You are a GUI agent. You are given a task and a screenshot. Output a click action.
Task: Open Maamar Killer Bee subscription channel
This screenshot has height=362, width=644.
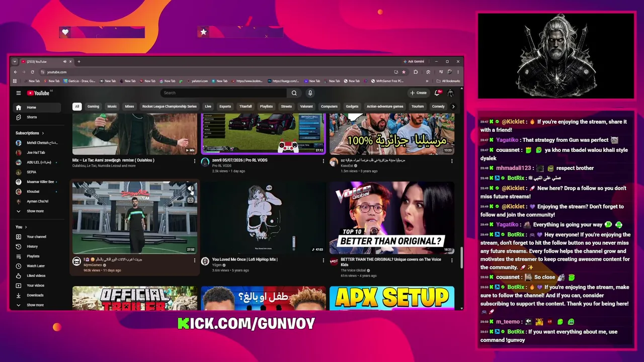[37, 182]
